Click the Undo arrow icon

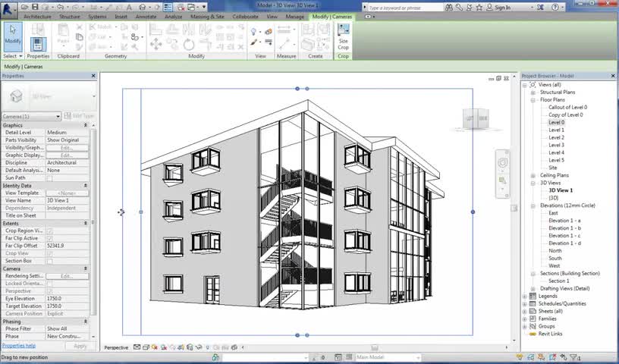61,7
